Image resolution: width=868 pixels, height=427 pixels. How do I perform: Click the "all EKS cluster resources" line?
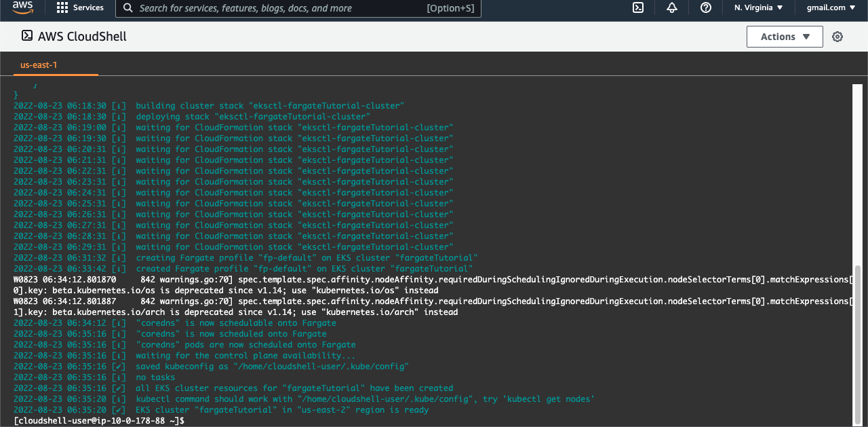click(x=233, y=388)
